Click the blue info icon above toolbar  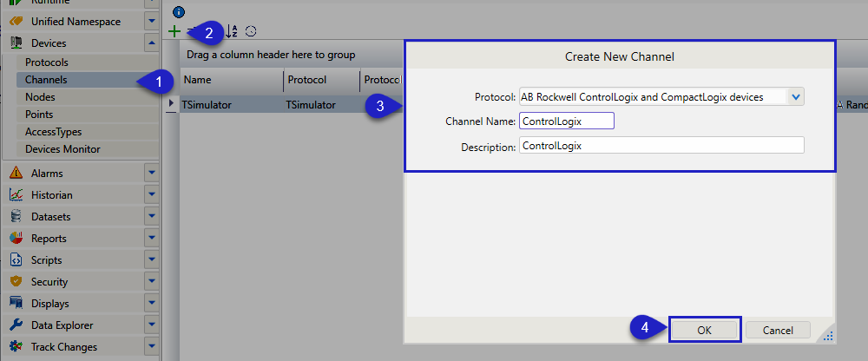pyautogui.click(x=179, y=12)
